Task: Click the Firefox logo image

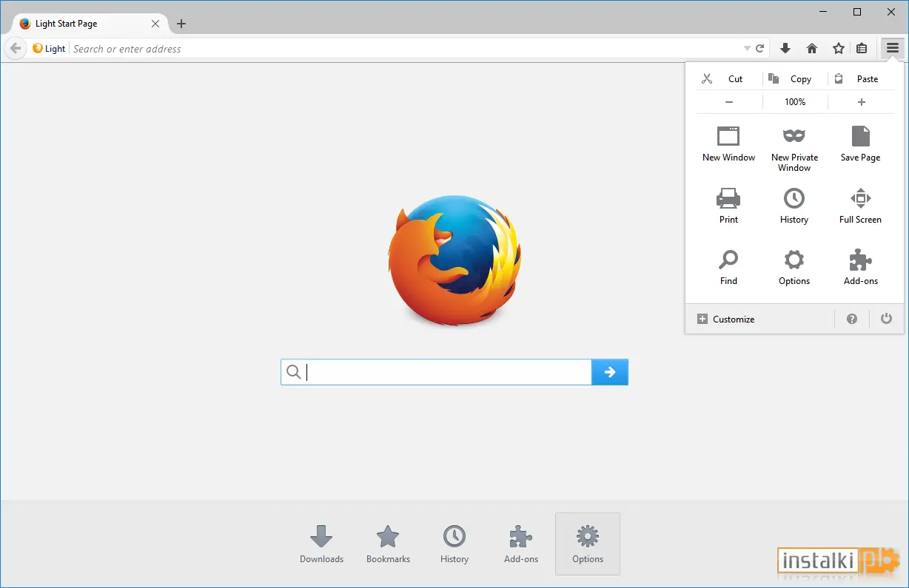Action: (454, 261)
